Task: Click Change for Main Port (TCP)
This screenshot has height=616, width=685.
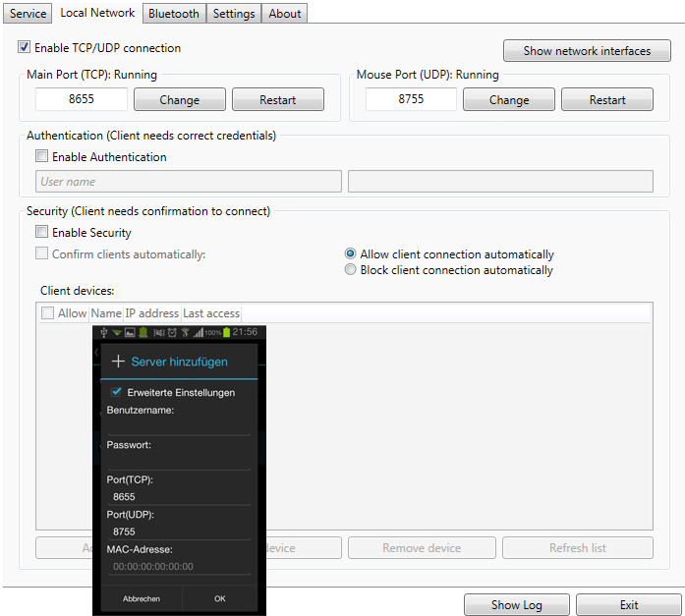Action: point(180,99)
